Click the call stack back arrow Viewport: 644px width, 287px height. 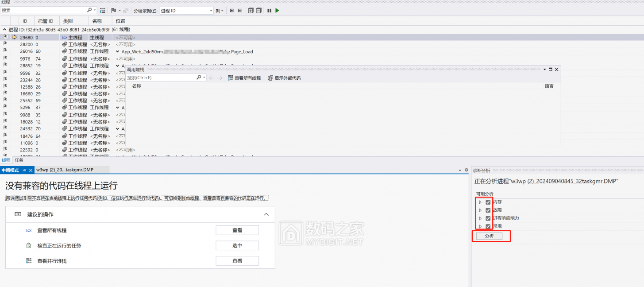(x=212, y=78)
